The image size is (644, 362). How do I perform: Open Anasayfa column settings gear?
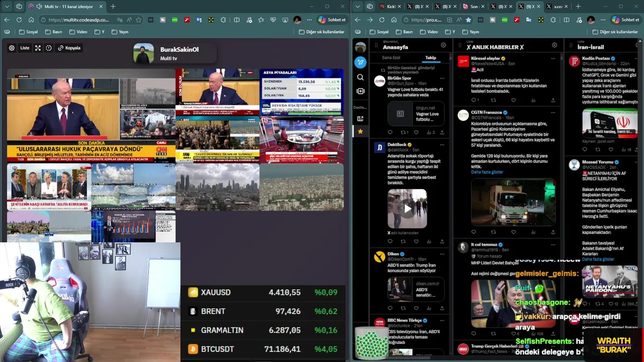click(443, 45)
